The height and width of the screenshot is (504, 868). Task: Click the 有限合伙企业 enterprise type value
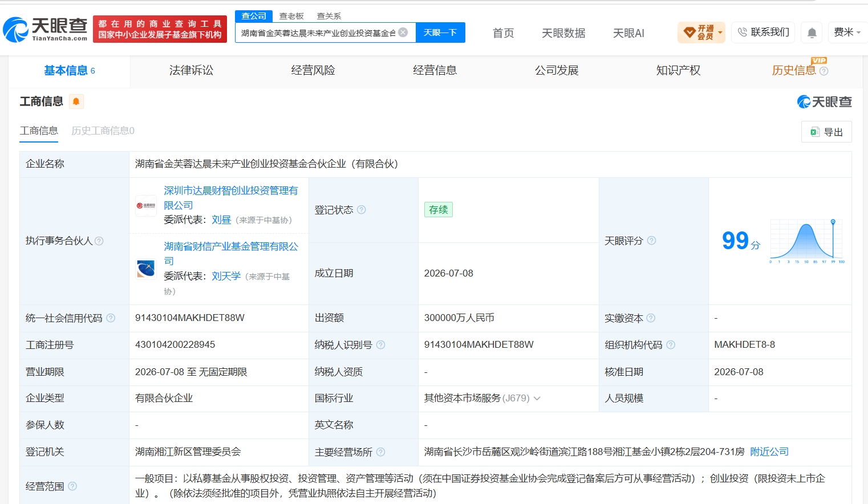click(164, 399)
